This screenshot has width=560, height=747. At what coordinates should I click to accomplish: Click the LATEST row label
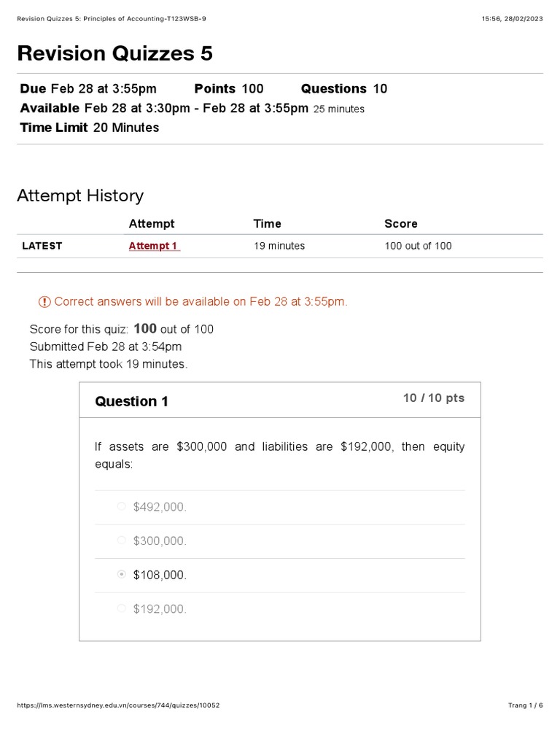click(x=42, y=246)
